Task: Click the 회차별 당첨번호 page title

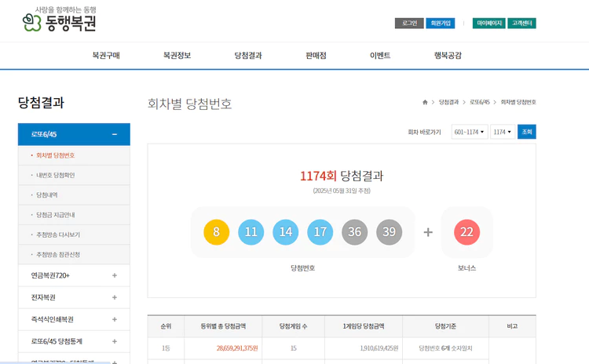Action: click(x=189, y=104)
